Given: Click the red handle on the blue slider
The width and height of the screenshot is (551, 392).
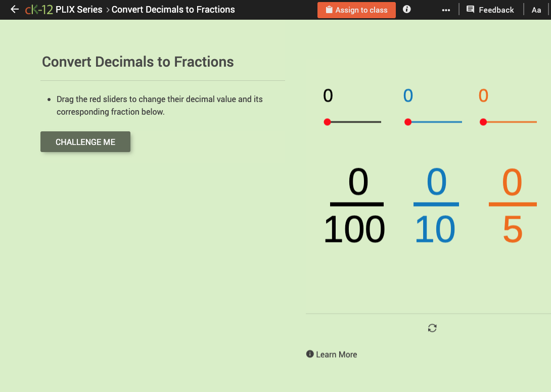Looking at the screenshot, I should pyautogui.click(x=408, y=121).
